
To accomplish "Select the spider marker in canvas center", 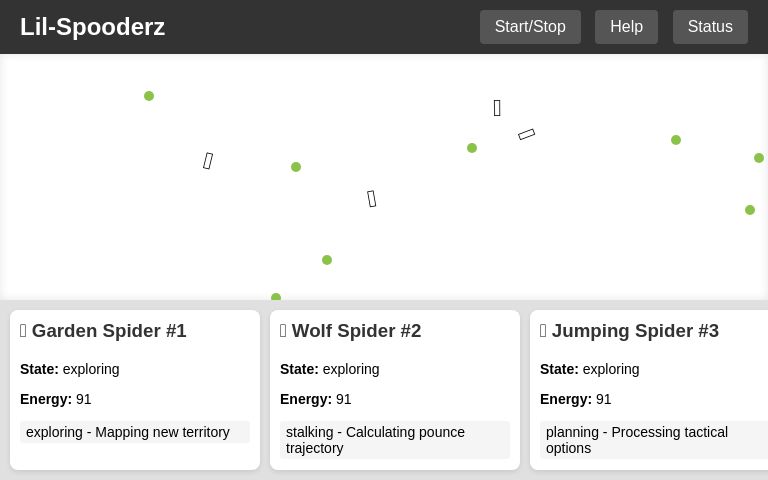I will click(372, 199).
